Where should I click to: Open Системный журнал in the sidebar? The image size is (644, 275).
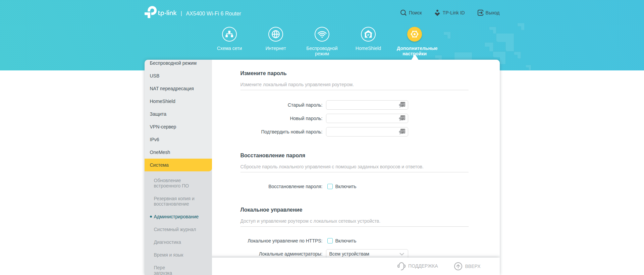point(175,229)
